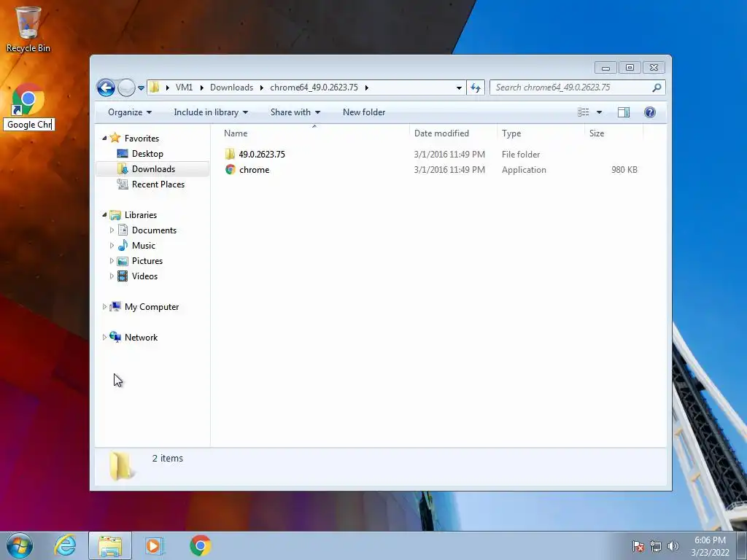This screenshot has width=747, height=560.
Task: Select the 49.0.2623.75 folder icon
Action: [230, 154]
